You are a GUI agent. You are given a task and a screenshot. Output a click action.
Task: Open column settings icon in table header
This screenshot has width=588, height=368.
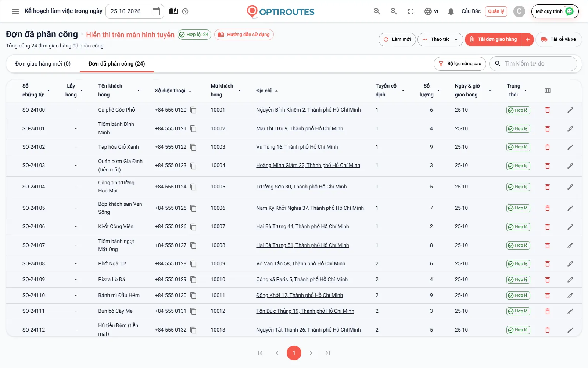click(x=548, y=91)
